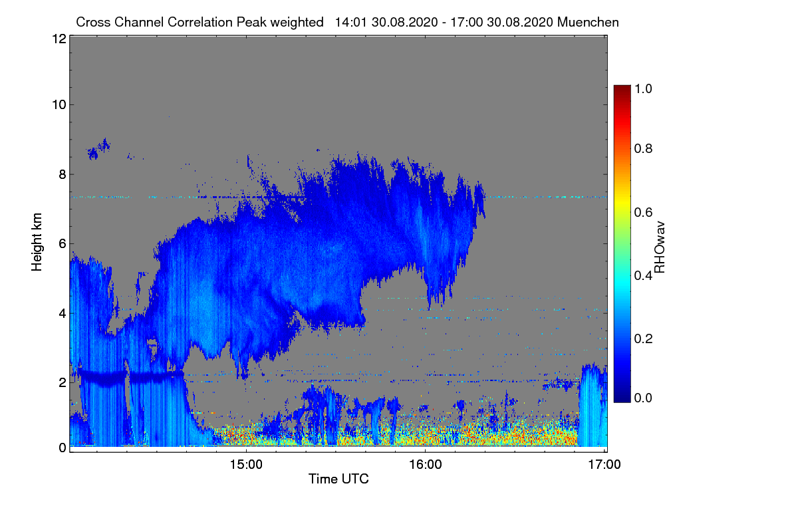
Task: Click the 16:00 time axis tick label
Action: coord(426,464)
